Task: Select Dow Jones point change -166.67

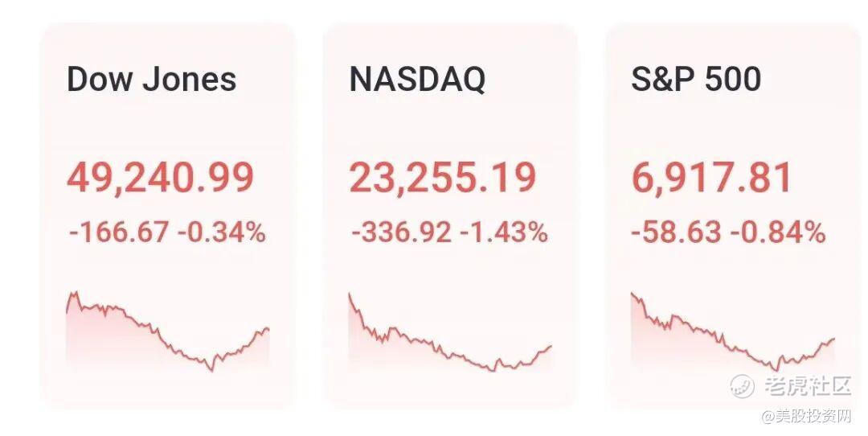Action: coord(119,233)
